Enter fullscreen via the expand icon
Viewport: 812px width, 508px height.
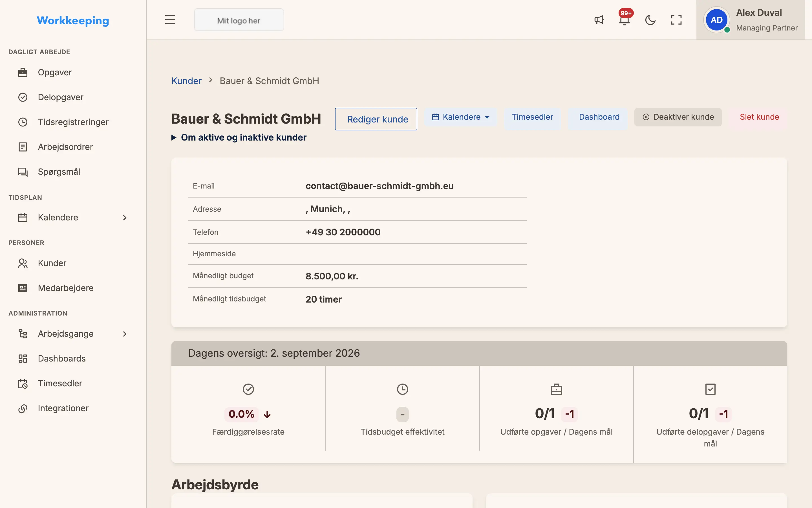[676, 20]
